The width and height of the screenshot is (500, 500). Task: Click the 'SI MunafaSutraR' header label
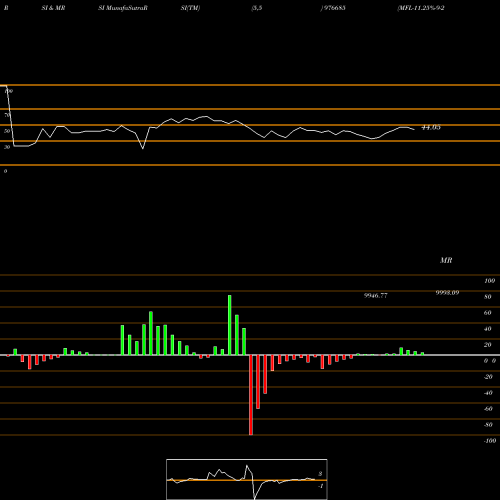point(123,8)
